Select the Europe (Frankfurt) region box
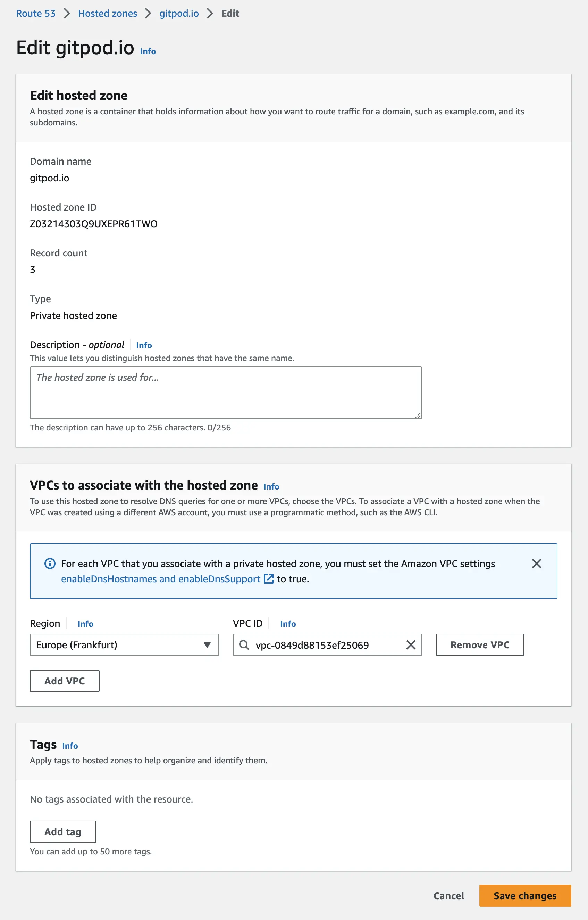 [x=124, y=645]
